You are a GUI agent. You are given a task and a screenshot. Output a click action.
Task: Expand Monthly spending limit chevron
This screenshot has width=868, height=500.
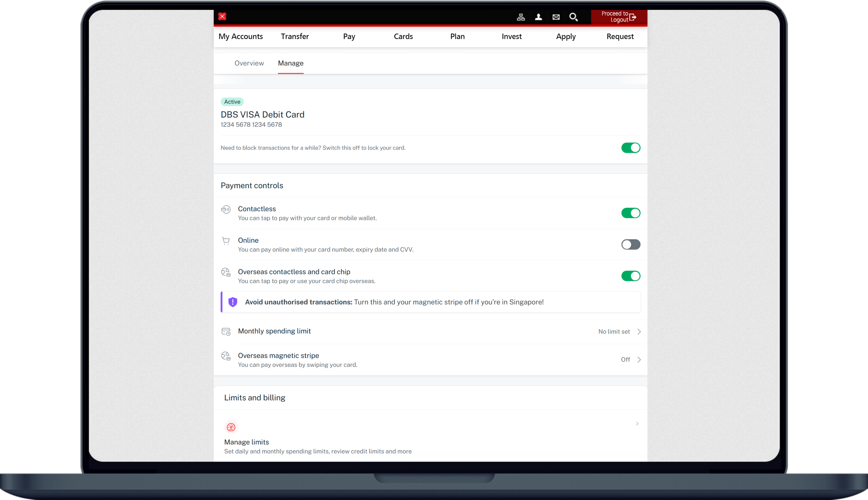tap(639, 331)
